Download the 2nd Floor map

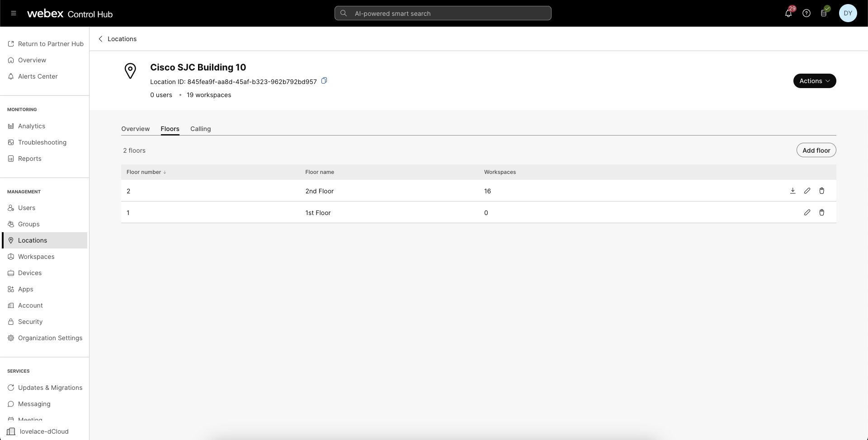click(793, 191)
